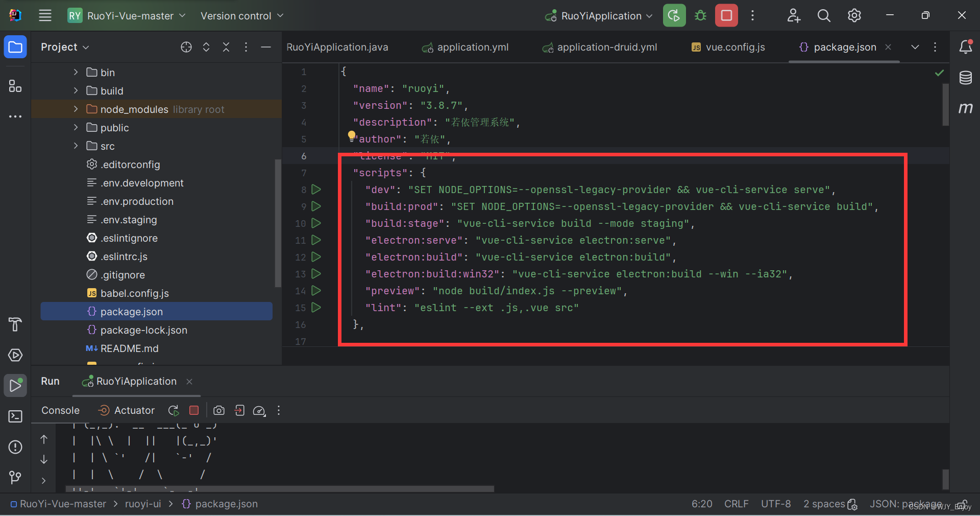Click the author line lightbulb
This screenshot has height=516, width=980.
pyautogui.click(x=352, y=135)
